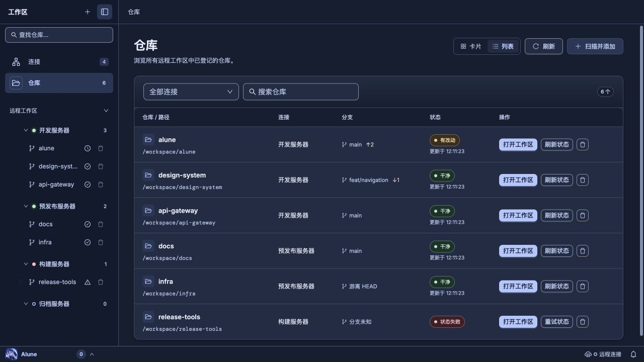Collapse the 构建服务器 tree group

pos(26,264)
